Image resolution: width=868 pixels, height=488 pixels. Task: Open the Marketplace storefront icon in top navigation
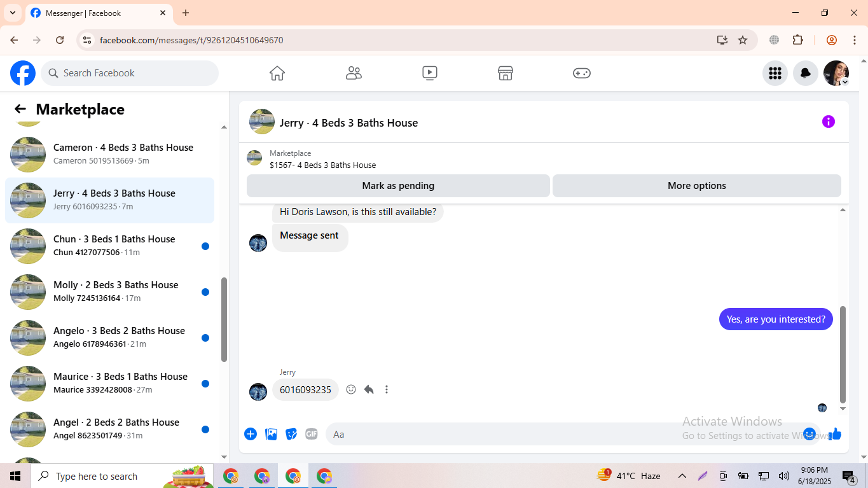pyautogui.click(x=506, y=73)
